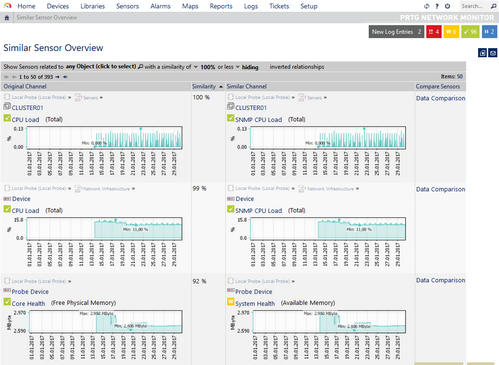Go to first page arrow
The image size is (499, 365).
pos(6,77)
